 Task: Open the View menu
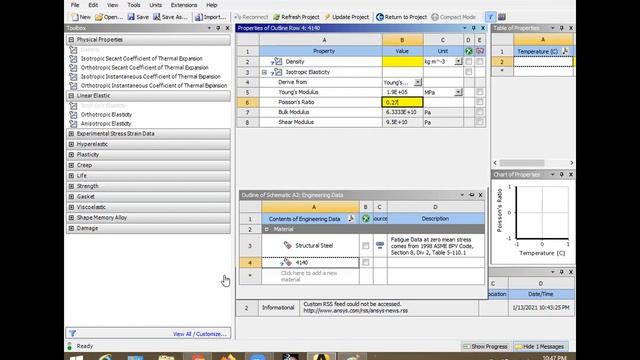112,5
